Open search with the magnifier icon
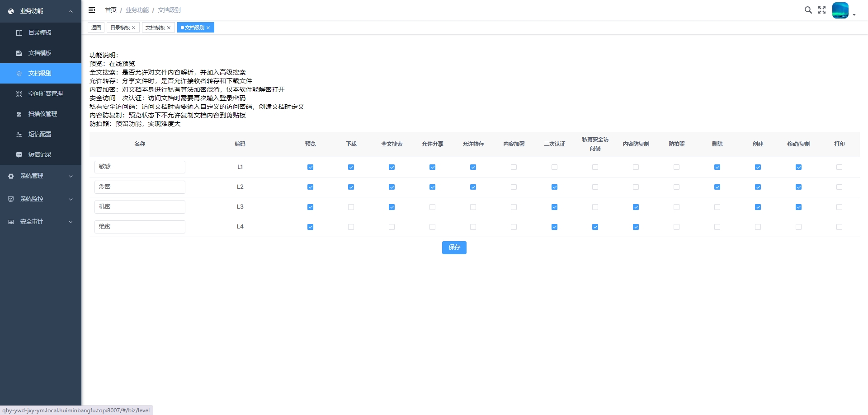This screenshot has width=868, height=415. point(808,10)
